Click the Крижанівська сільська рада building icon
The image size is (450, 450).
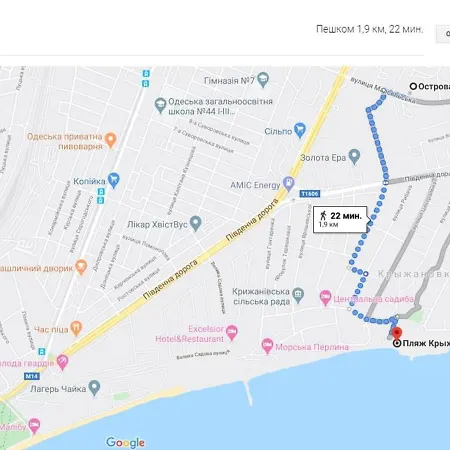point(298,296)
